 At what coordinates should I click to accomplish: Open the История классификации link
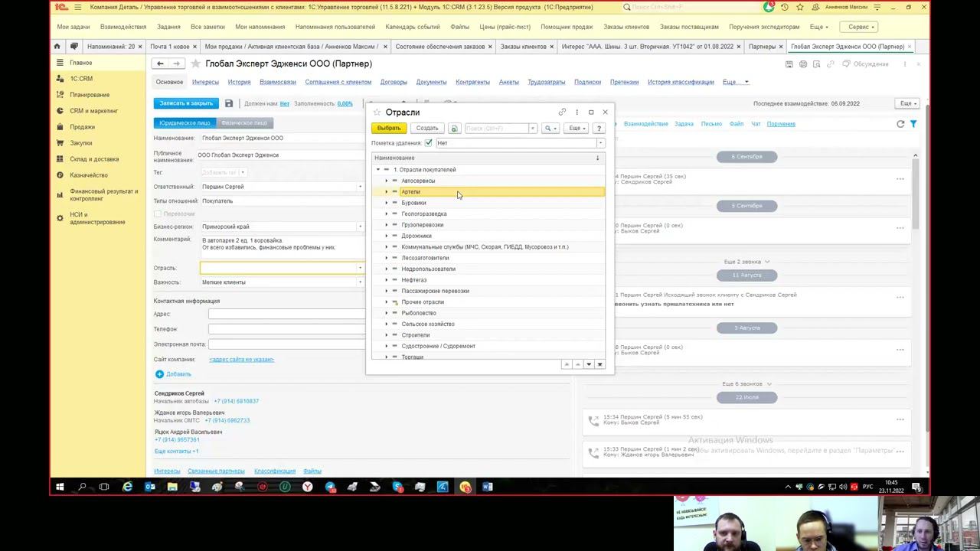681,82
